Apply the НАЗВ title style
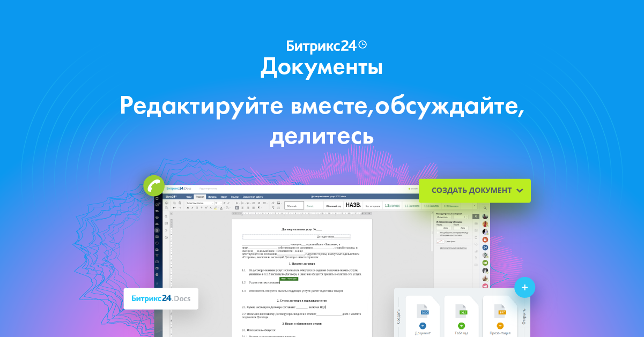The image size is (644, 337). pos(353,205)
